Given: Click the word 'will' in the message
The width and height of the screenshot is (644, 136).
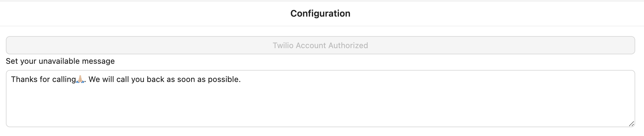Looking at the screenshot, I should click(108, 79).
